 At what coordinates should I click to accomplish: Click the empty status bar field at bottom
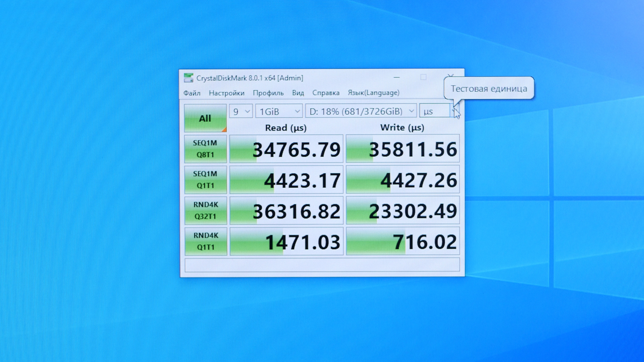coord(322,265)
